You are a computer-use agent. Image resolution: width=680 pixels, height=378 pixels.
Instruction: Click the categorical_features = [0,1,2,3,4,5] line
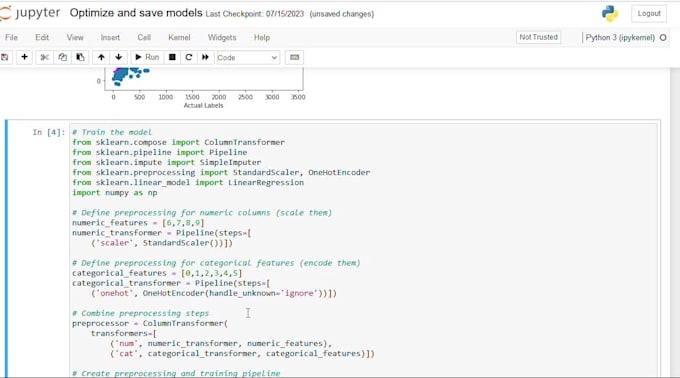[x=157, y=273]
